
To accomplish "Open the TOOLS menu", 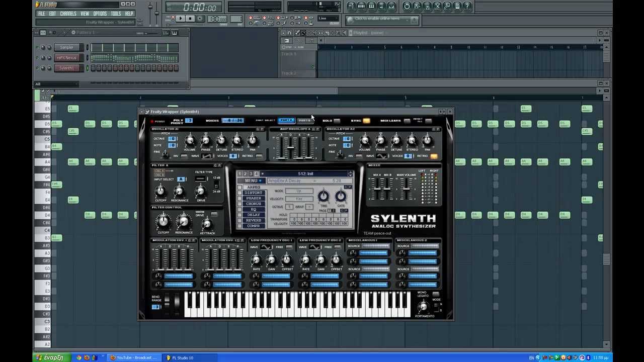I will [116, 14].
